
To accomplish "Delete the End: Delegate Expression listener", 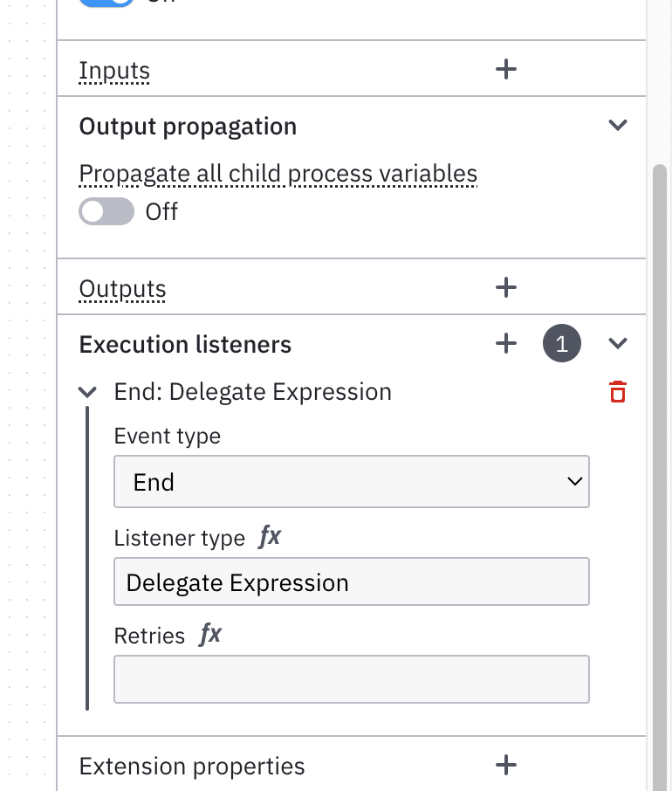I will [x=618, y=391].
